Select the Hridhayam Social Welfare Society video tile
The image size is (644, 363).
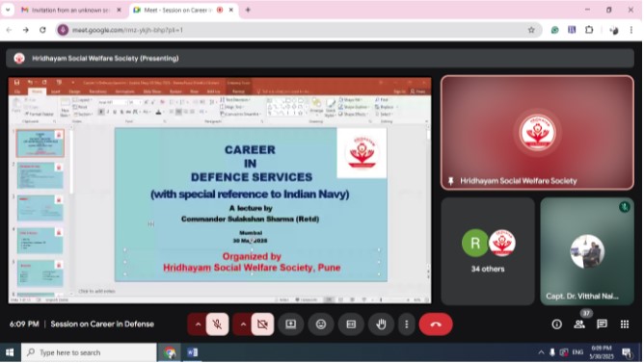click(x=537, y=133)
